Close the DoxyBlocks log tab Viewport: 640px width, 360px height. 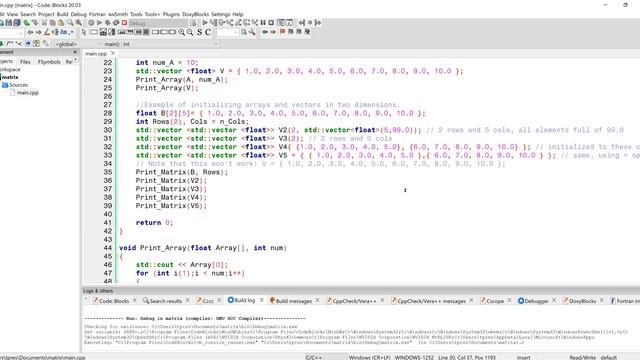[x=602, y=300]
